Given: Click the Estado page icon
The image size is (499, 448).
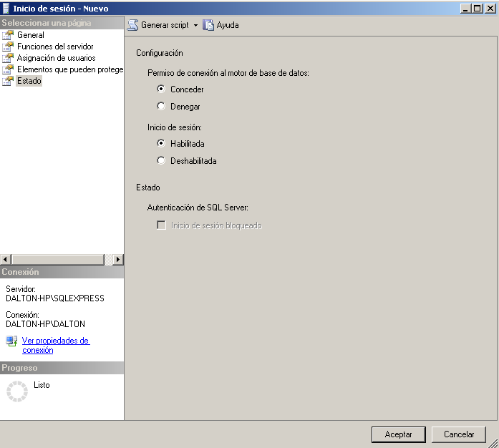Looking at the screenshot, I should pos(8,81).
